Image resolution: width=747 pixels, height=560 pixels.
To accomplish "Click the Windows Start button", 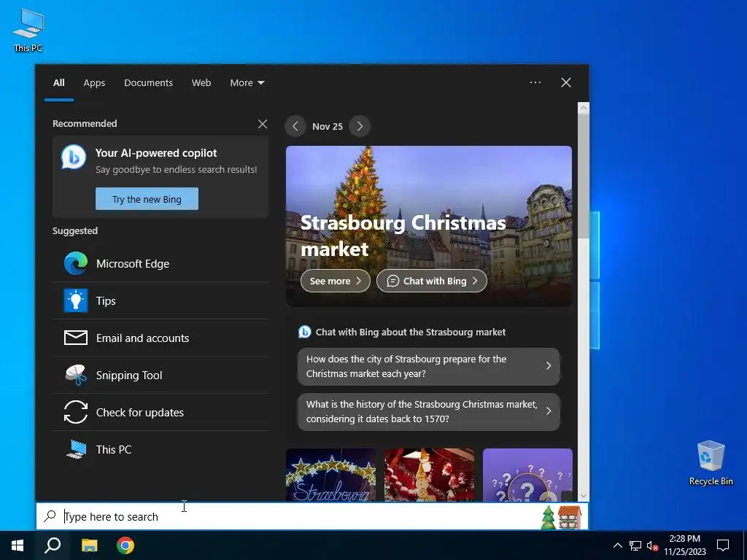I will [18, 545].
